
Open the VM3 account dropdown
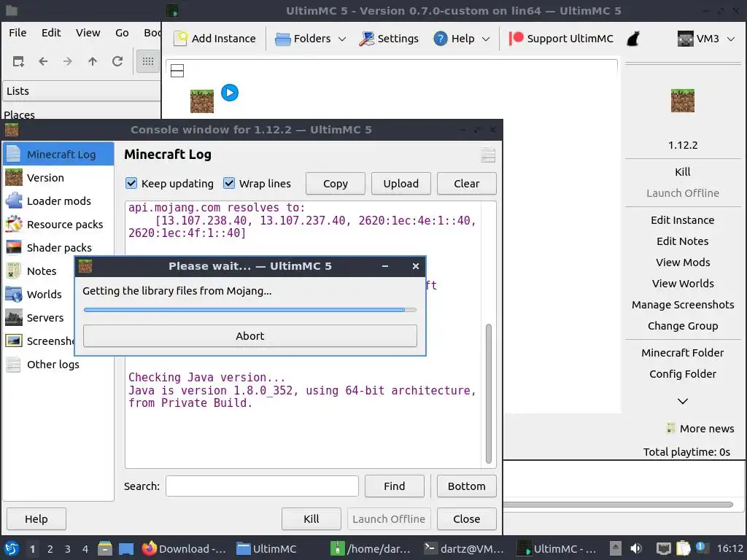(x=706, y=39)
